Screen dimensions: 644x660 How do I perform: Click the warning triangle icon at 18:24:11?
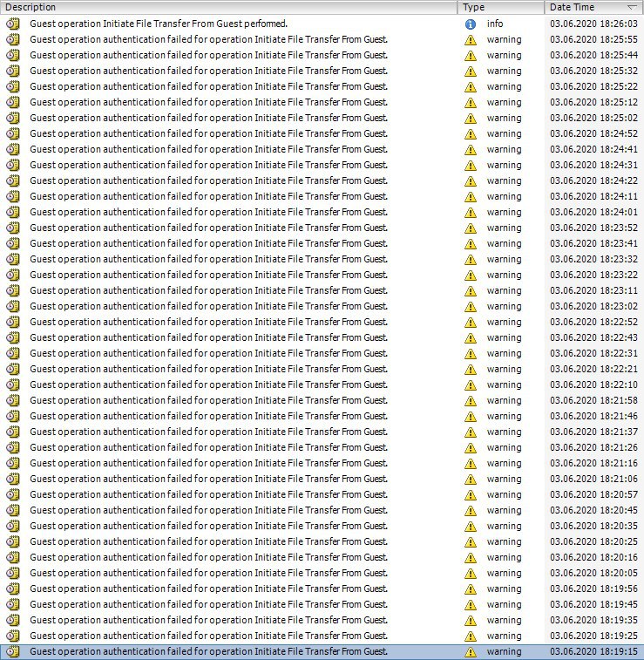pos(471,197)
